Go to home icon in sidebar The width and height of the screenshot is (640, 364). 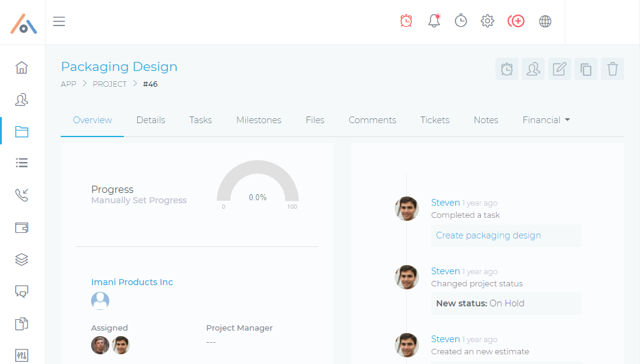tap(22, 67)
